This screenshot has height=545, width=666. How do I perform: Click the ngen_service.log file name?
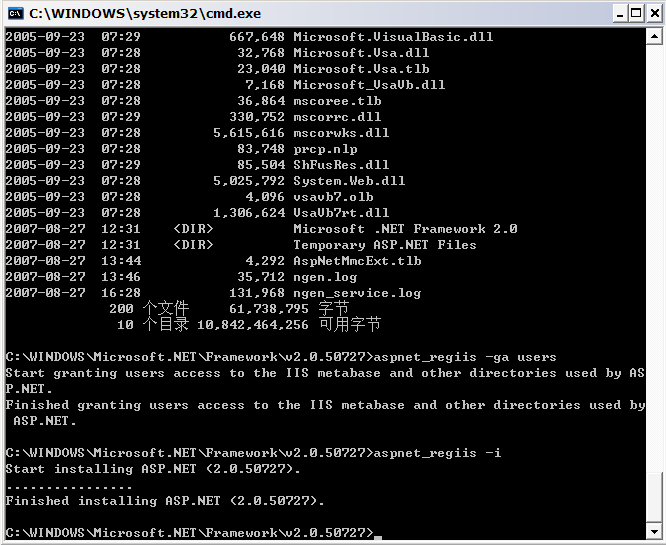click(x=357, y=293)
